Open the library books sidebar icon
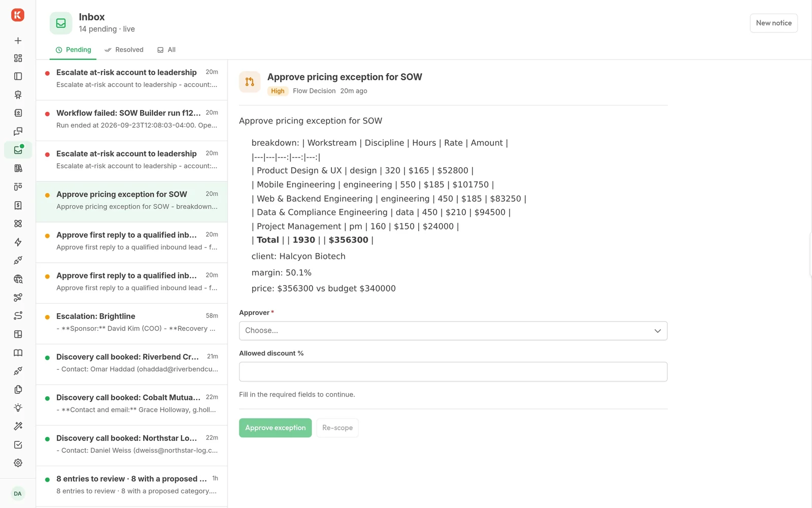Viewport: 812px width, 508px height. (x=18, y=168)
